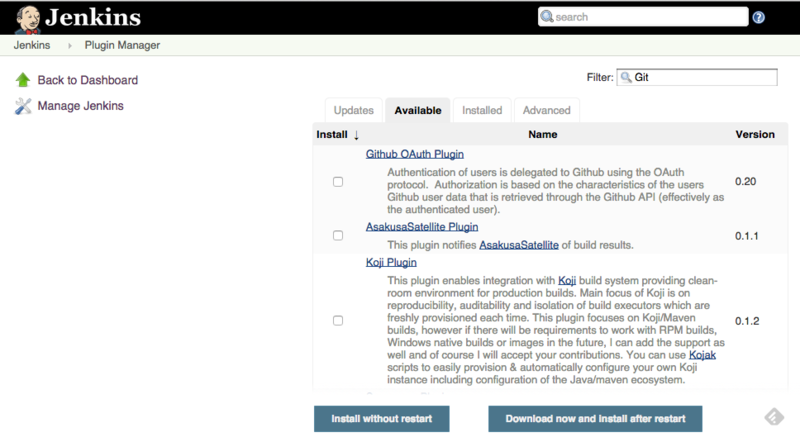Click the breadcrumb arrow separator
Image resolution: width=800 pixels, height=442 pixels.
(x=69, y=46)
